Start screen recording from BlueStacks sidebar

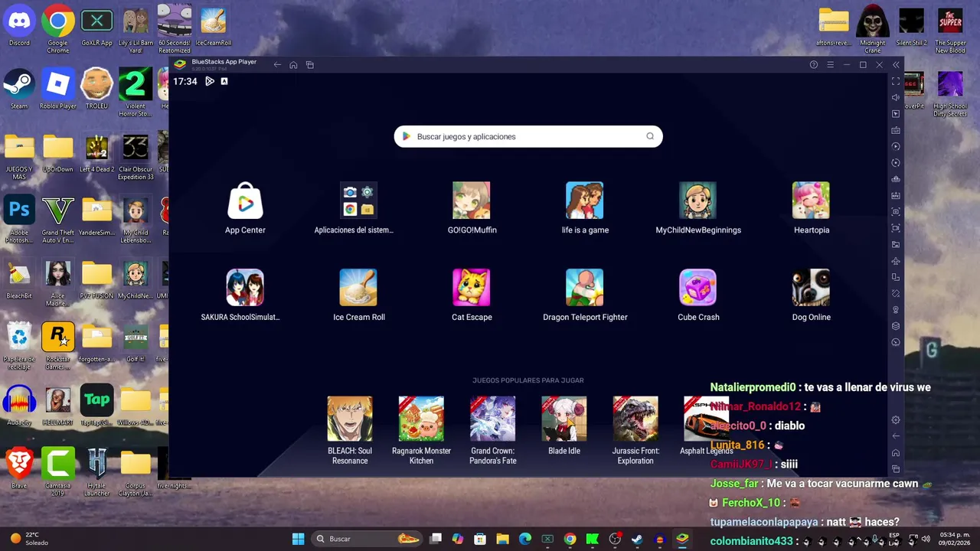click(x=896, y=228)
